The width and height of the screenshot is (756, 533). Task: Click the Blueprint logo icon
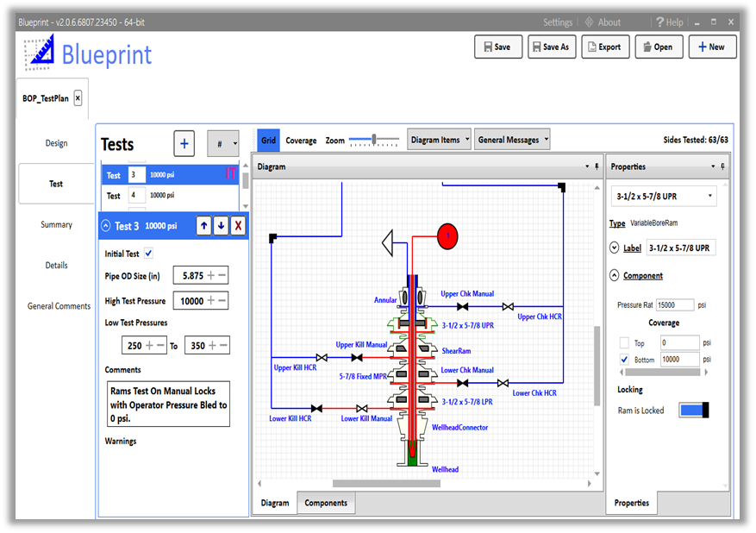coord(38,53)
